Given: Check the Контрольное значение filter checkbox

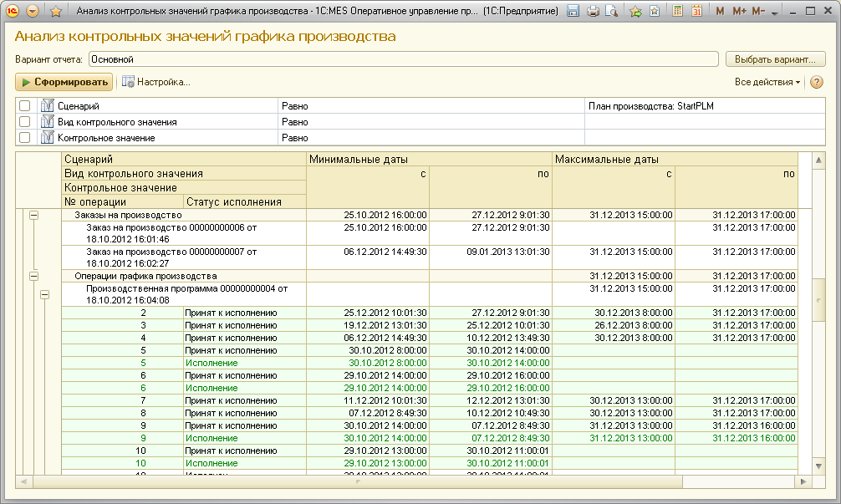Looking at the screenshot, I should 25,138.
